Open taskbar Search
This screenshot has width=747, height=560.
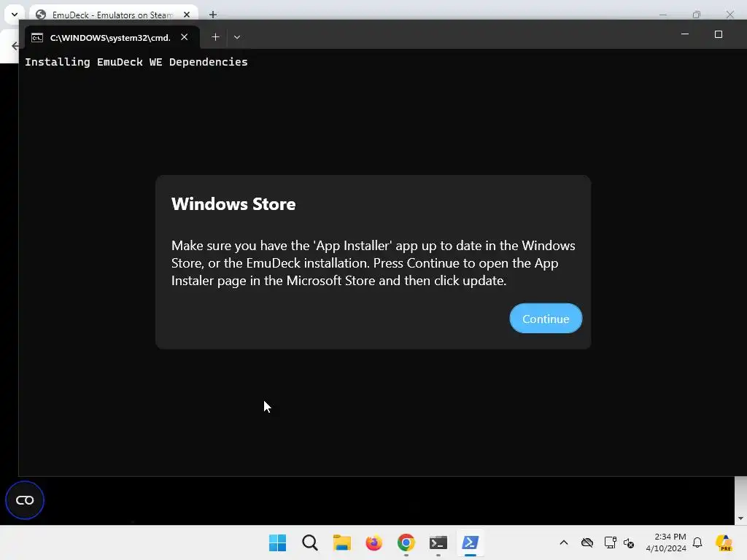(309, 542)
